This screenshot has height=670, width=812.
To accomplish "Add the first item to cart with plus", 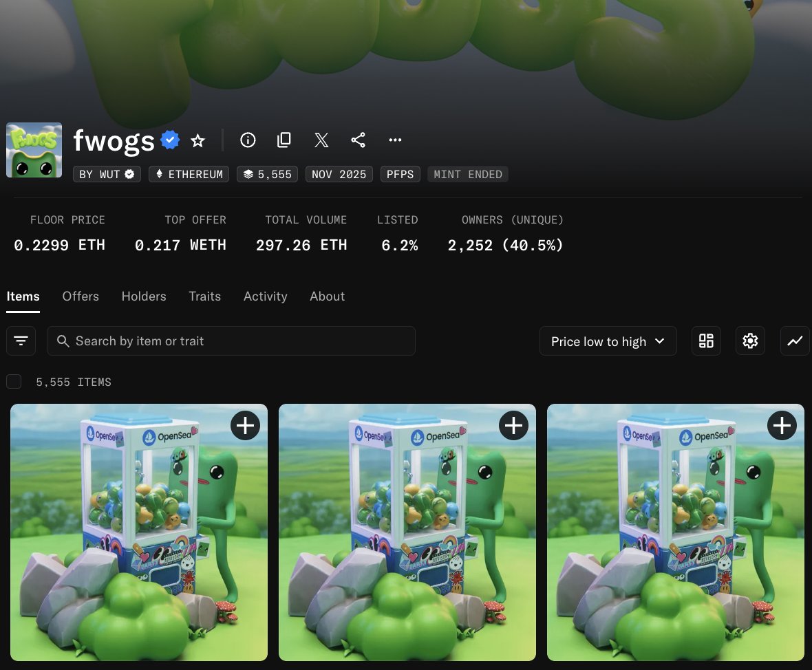I will tap(245, 426).
